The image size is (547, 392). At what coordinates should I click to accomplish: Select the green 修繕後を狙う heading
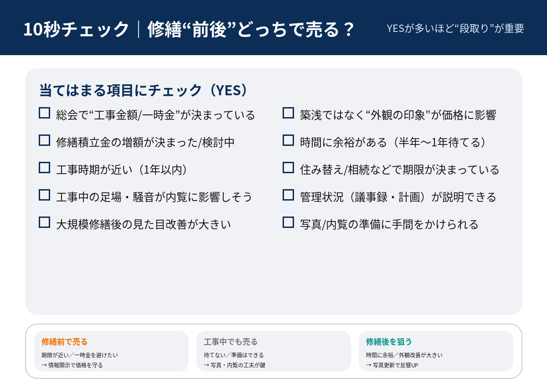tap(389, 342)
